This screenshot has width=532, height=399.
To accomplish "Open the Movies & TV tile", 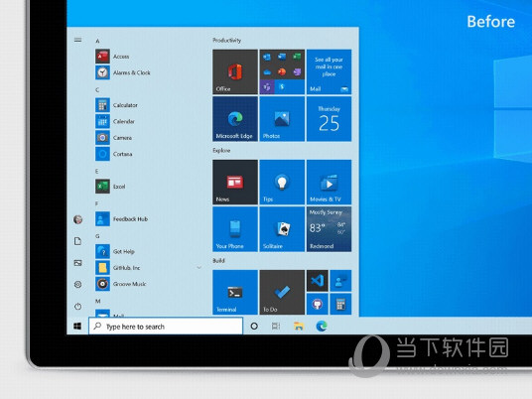I will point(329,183).
